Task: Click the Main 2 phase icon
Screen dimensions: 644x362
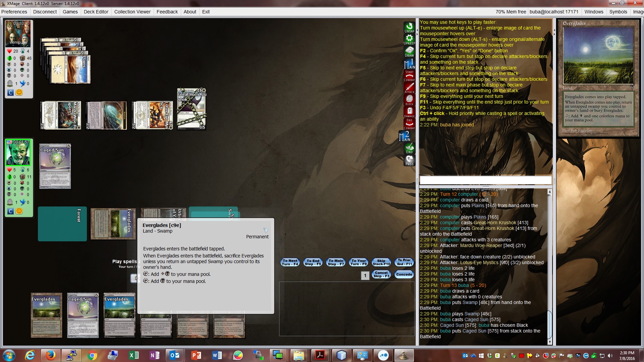Action: [x=405, y=136]
